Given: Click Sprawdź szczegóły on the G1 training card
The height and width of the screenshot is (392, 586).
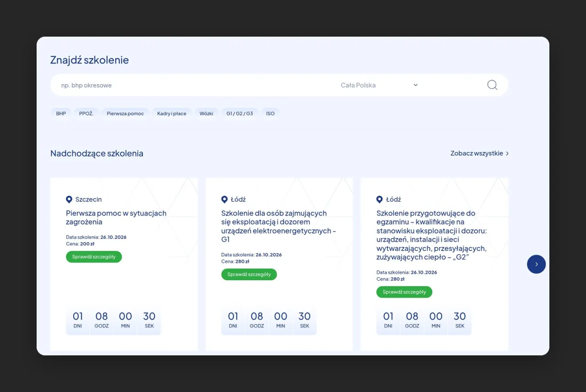Looking at the screenshot, I should pos(249,274).
